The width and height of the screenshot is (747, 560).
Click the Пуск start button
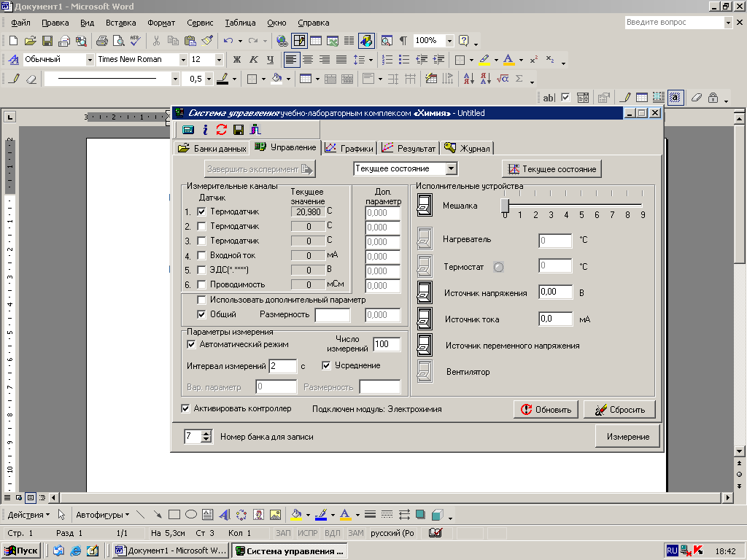click(21, 551)
